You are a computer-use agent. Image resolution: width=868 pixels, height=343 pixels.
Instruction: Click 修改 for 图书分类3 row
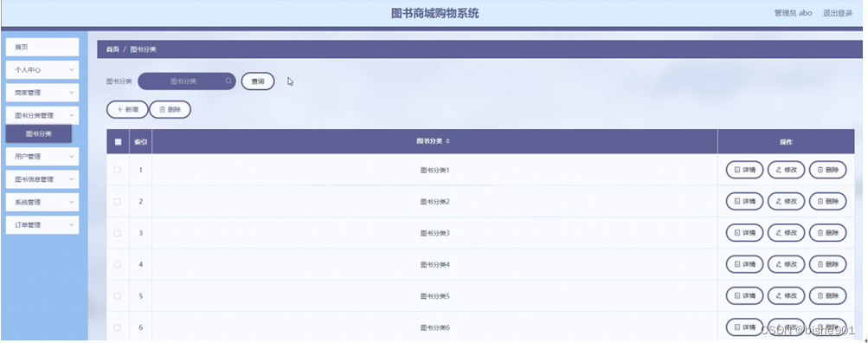(786, 233)
